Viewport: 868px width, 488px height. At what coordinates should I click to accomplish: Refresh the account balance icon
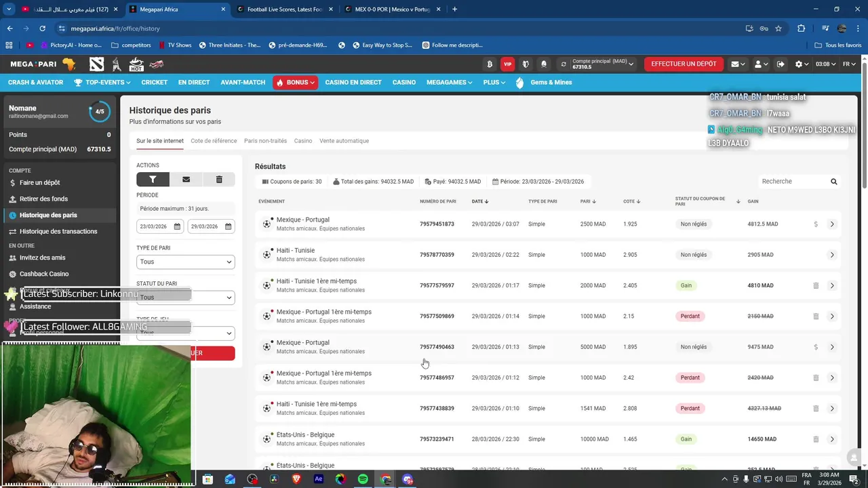(x=563, y=64)
